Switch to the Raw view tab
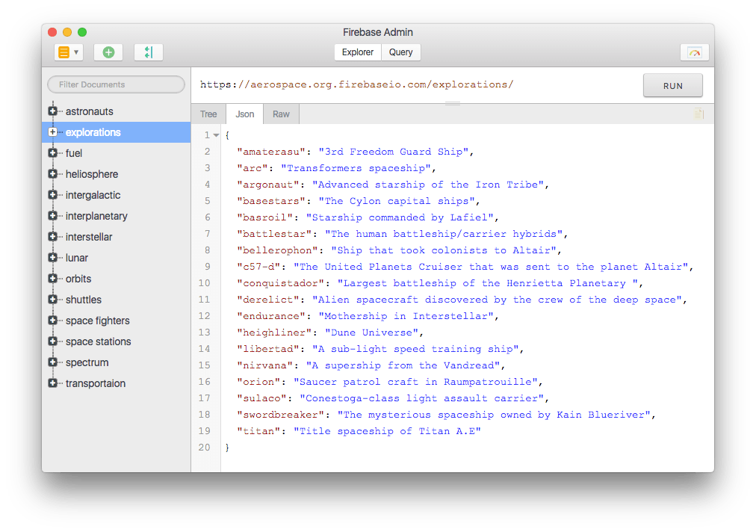The image size is (756, 532). point(281,114)
